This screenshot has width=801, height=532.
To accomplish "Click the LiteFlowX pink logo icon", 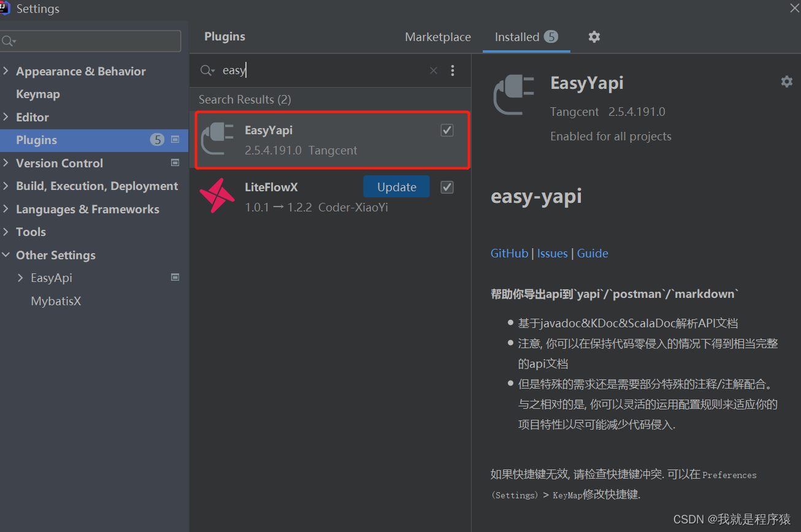I will click(217, 196).
